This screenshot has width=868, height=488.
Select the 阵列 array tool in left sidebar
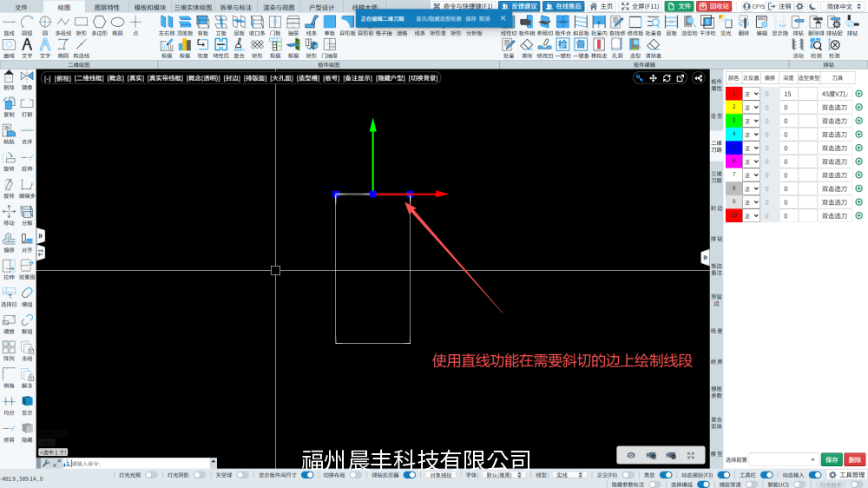pos(9,351)
